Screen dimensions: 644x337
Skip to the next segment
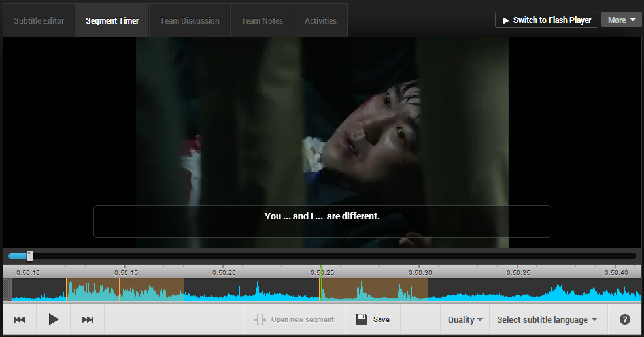(88, 319)
